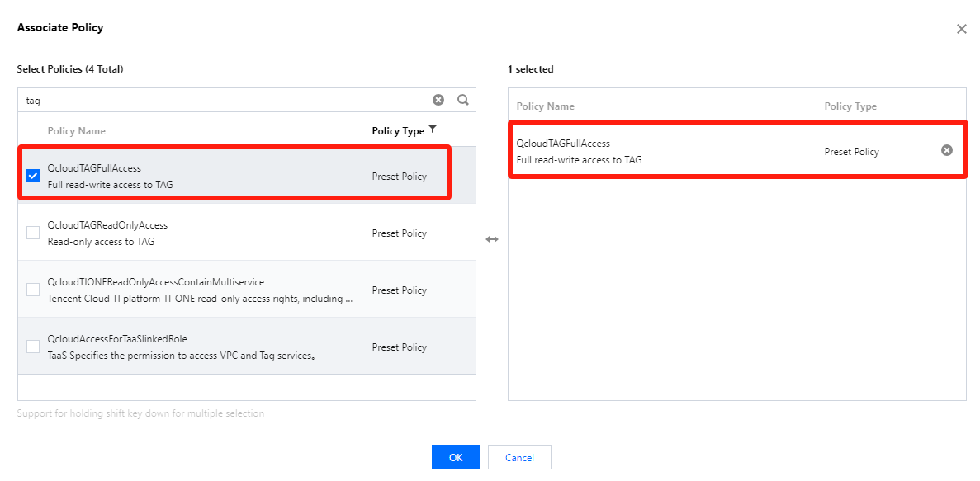
Task: Click the transfer arrows icon
Action: (x=492, y=239)
